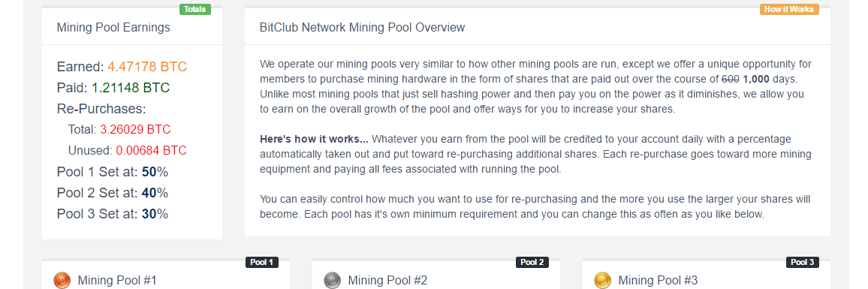Click the Paid 1.21148 BTC amount

point(131,88)
